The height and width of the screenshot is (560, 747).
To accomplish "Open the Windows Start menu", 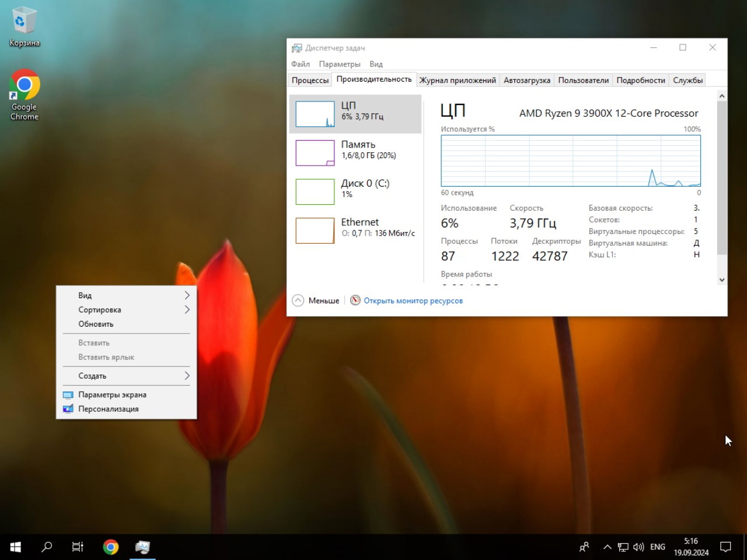I will pos(16,547).
